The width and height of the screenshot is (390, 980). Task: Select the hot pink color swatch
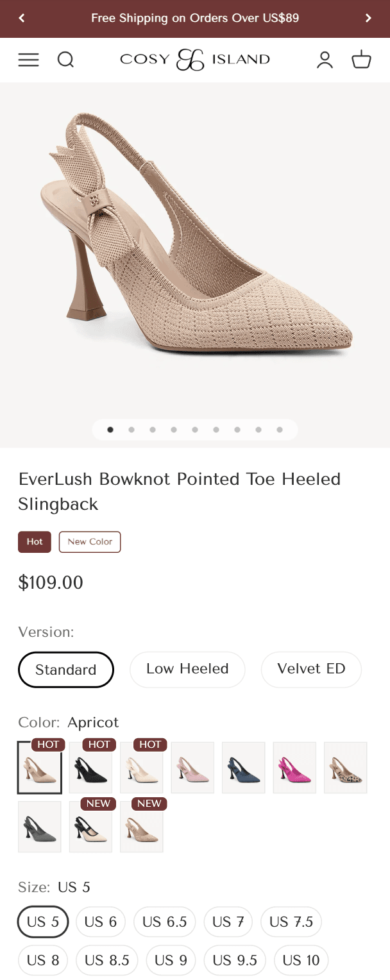[294, 767]
